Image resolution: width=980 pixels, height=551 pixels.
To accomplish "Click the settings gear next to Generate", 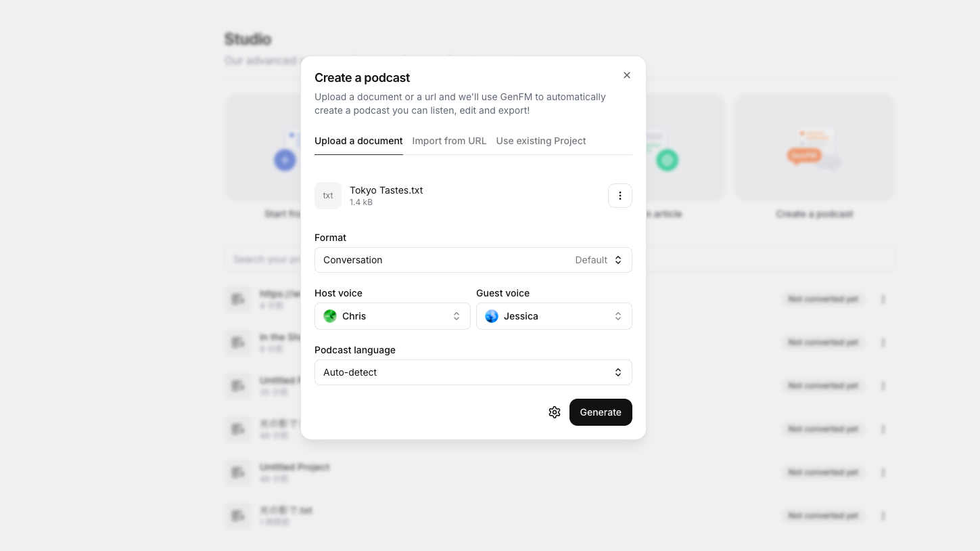I will tap(555, 412).
